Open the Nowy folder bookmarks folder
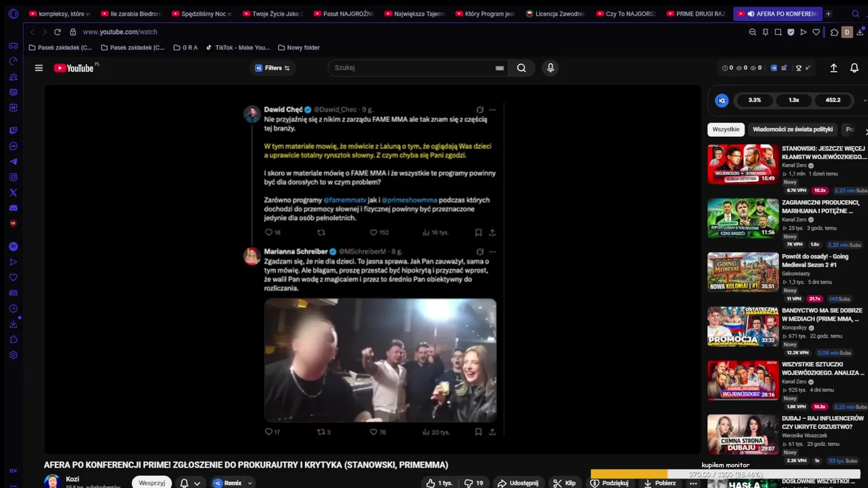 pyautogui.click(x=298, y=47)
